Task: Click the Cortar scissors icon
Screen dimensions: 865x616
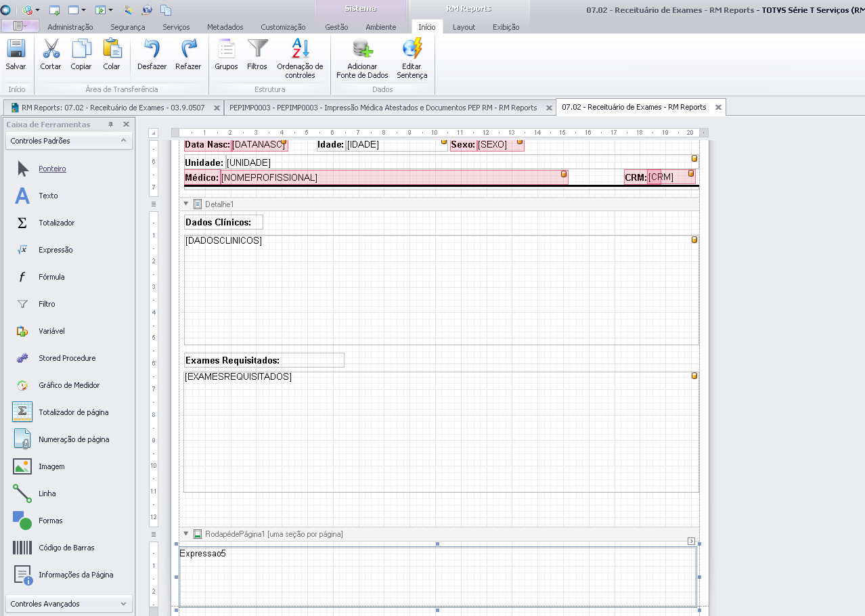Action: 51,49
